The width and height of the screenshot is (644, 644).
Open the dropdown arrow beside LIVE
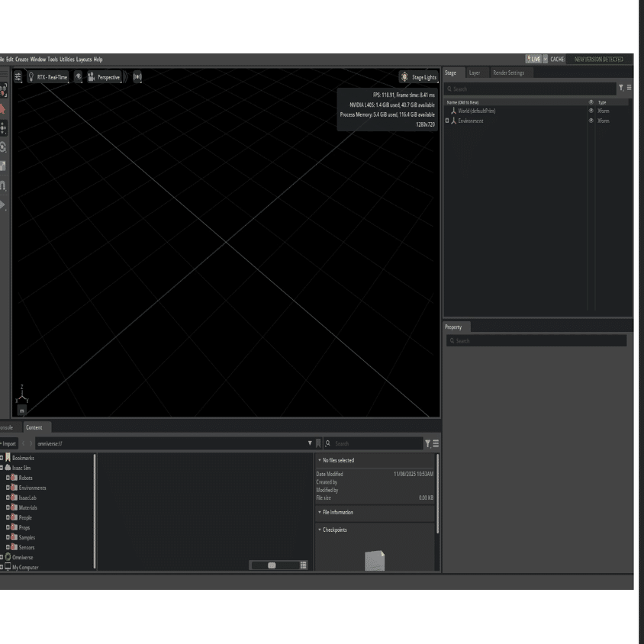tap(545, 60)
